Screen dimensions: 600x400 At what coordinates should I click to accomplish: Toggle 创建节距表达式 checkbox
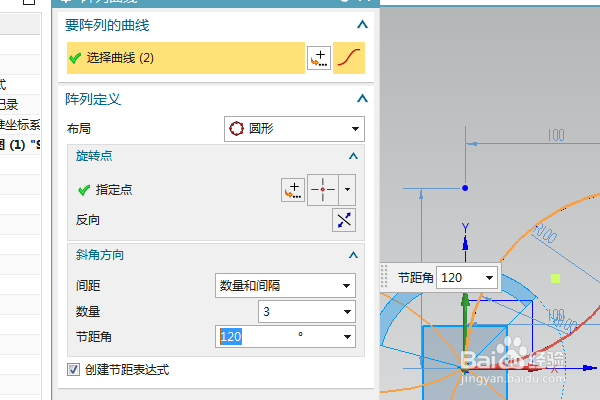tap(73, 370)
